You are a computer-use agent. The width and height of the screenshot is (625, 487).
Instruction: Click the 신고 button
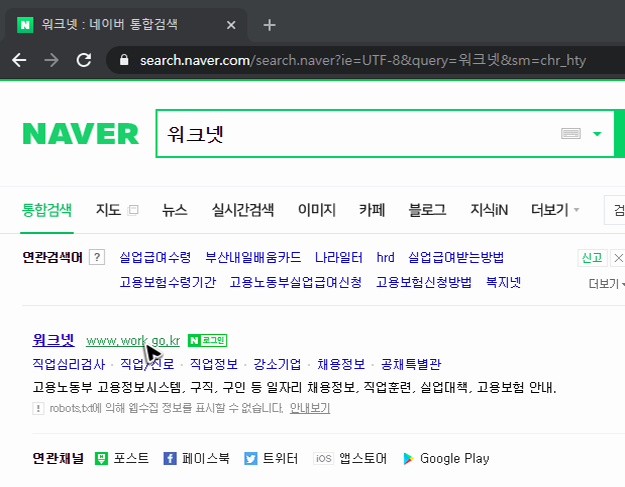point(592,258)
